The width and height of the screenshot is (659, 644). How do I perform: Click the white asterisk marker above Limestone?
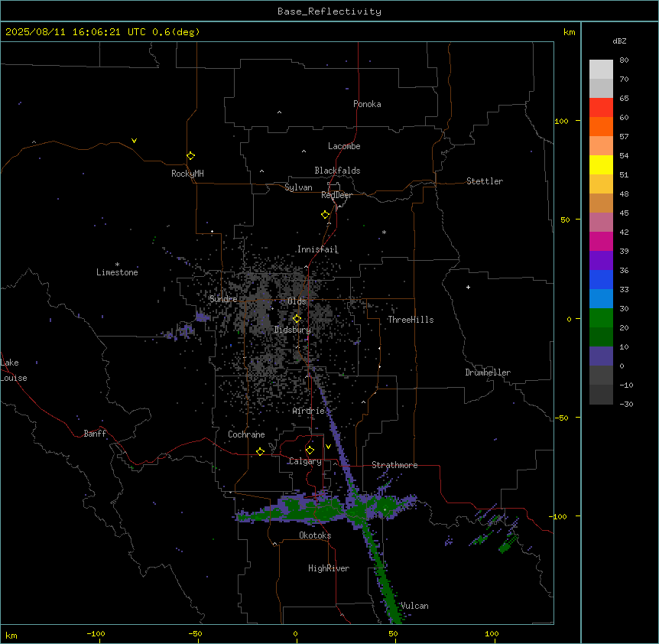pos(117,265)
